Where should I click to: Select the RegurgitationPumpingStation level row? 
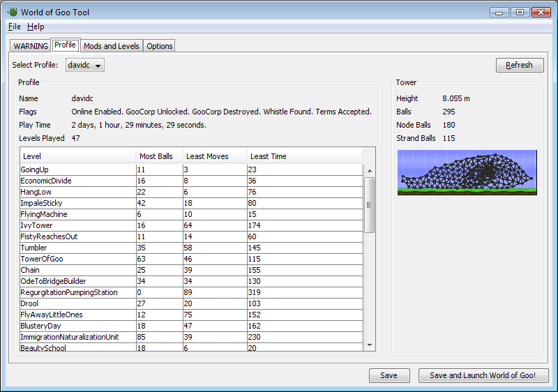click(191, 292)
